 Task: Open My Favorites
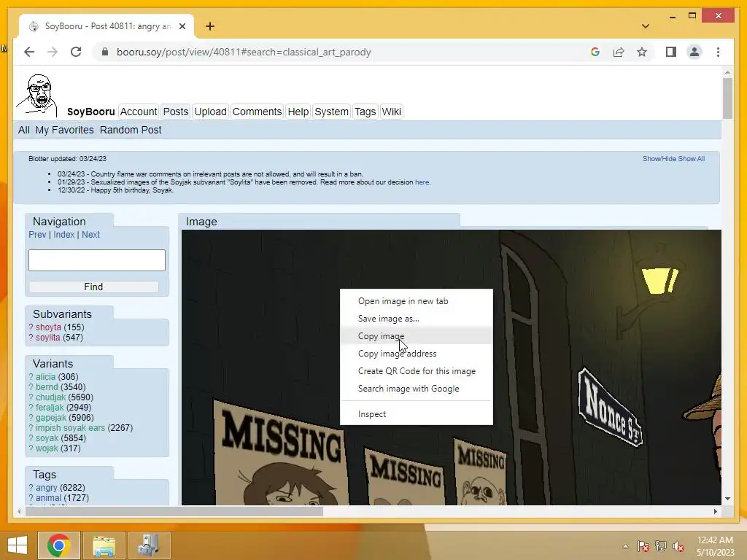point(64,130)
